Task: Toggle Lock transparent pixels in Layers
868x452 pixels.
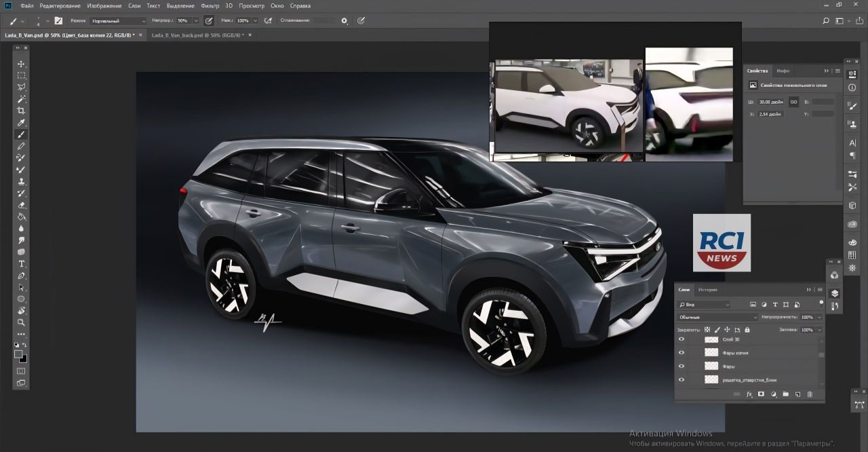Action: pos(707,329)
